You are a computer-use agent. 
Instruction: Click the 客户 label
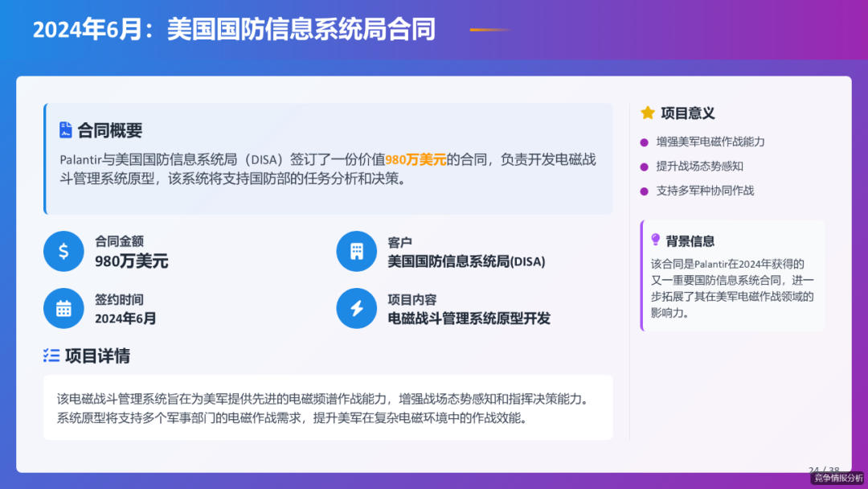[399, 243]
